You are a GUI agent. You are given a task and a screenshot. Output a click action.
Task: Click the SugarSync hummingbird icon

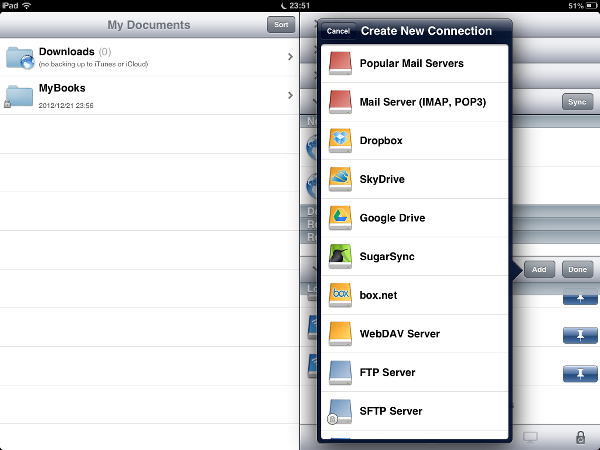pos(340,256)
